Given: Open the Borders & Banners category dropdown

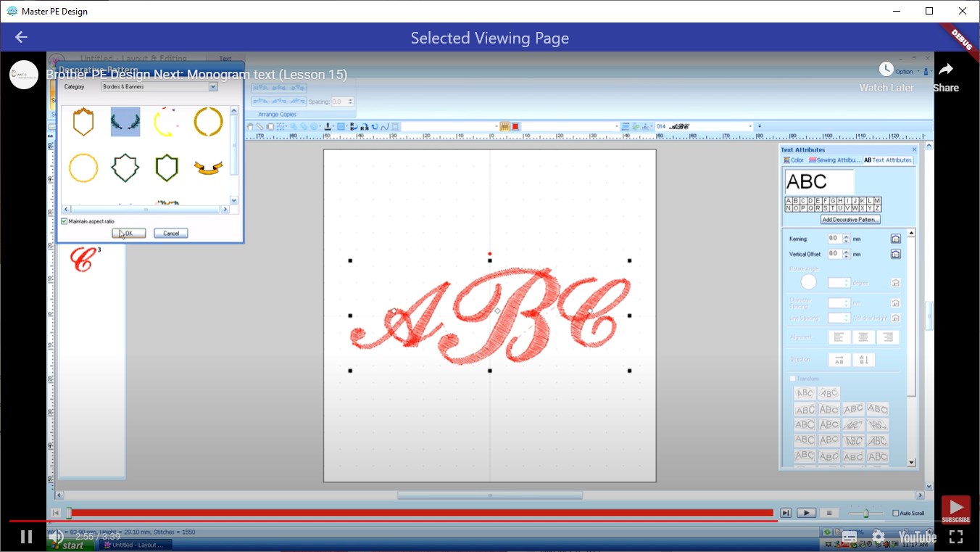Looking at the screenshot, I should coord(212,86).
